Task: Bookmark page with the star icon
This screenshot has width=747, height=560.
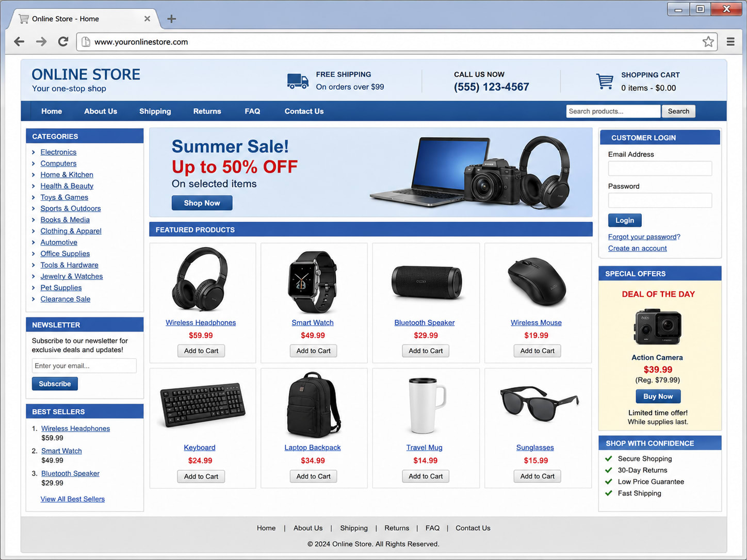Action: 708,42
